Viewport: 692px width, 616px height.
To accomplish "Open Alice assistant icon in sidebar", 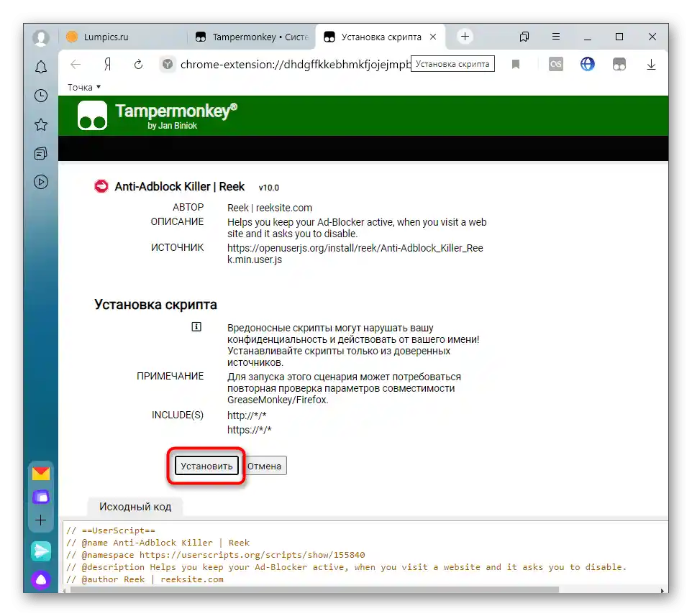I will click(x=41, y=580).
